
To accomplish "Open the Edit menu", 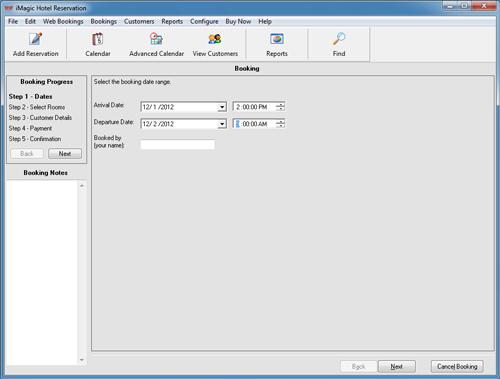I will click(x=30, y=21).
